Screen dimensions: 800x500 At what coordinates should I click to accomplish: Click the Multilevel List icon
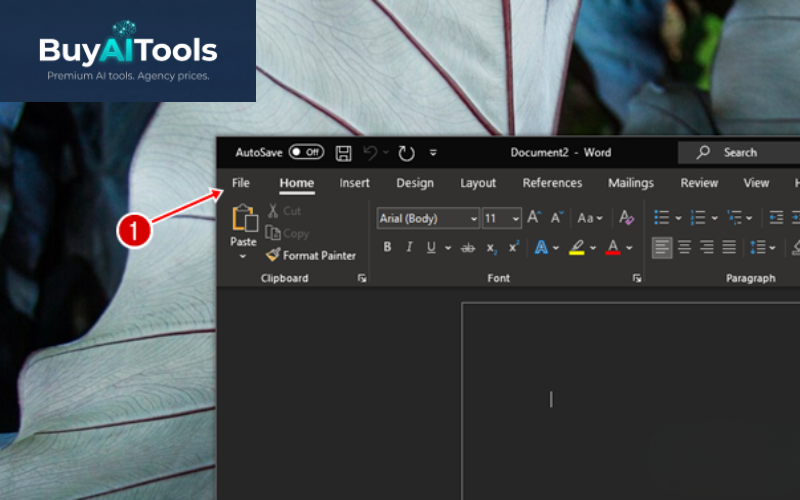[x=735, y=217]
